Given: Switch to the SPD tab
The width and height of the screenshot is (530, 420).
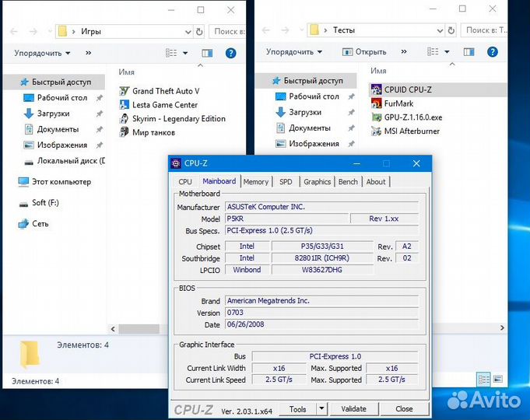Looking at the screenshot, I should tap(286, 182).
